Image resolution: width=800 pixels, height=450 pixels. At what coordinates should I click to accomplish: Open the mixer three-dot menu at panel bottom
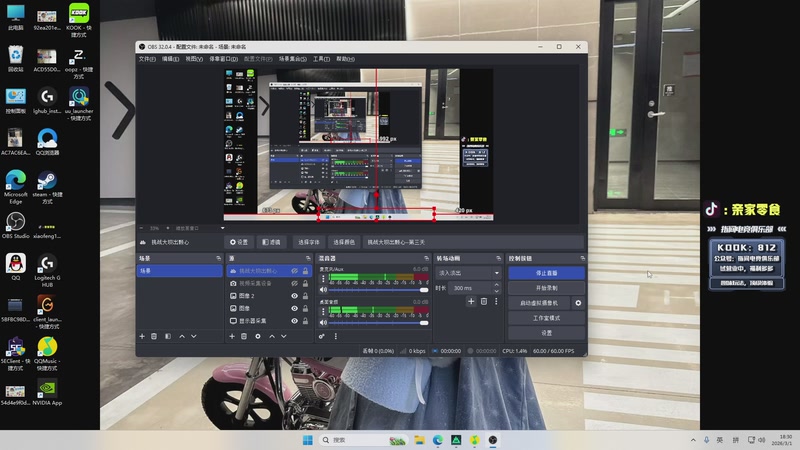[336, 336]
